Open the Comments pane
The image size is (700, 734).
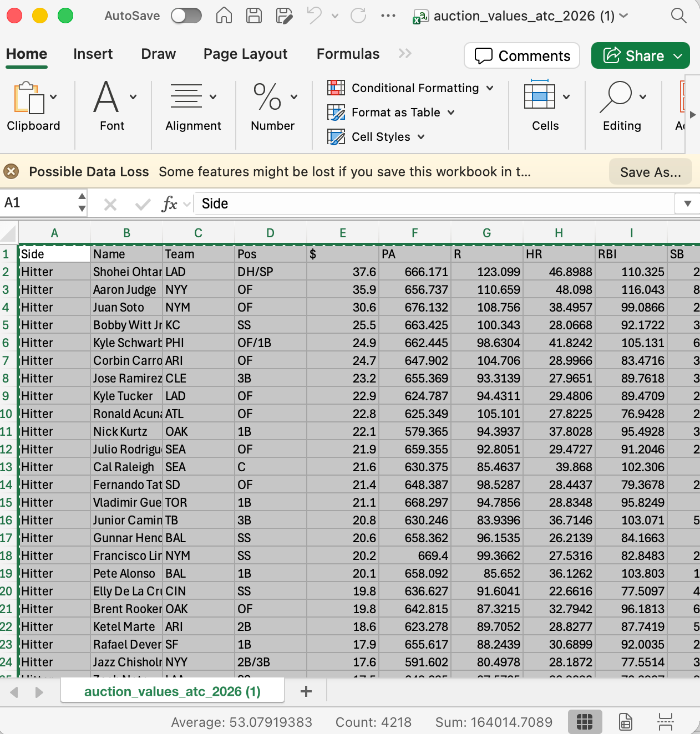pyautogui.click(x=522, y=55)
